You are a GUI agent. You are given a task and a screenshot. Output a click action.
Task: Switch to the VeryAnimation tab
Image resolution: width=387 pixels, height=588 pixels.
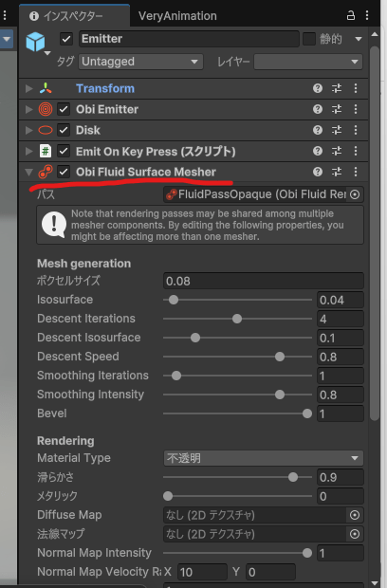(x=177, y=16)
